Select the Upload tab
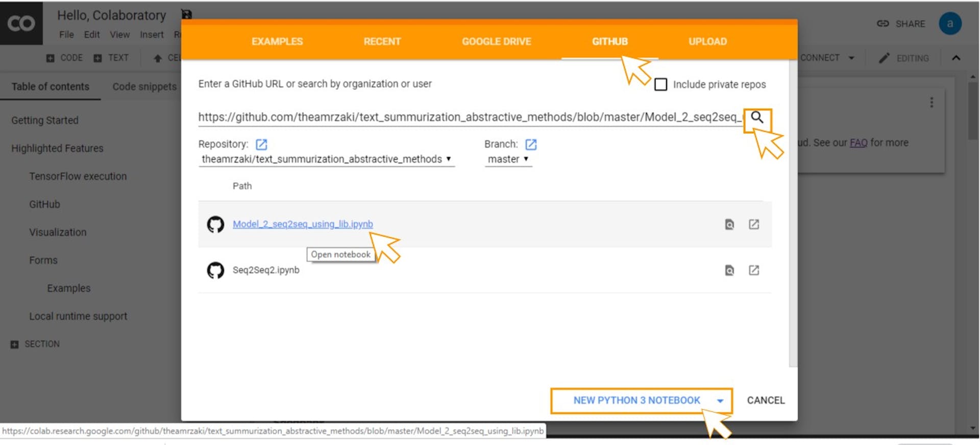980x445 pixels. click(707, 41)
